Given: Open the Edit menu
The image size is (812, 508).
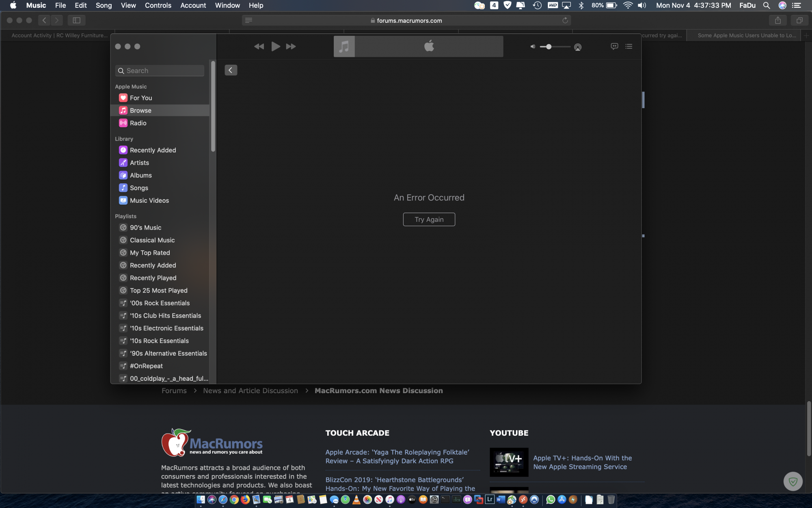Looking at the screenshot, I should coord(80,5).
